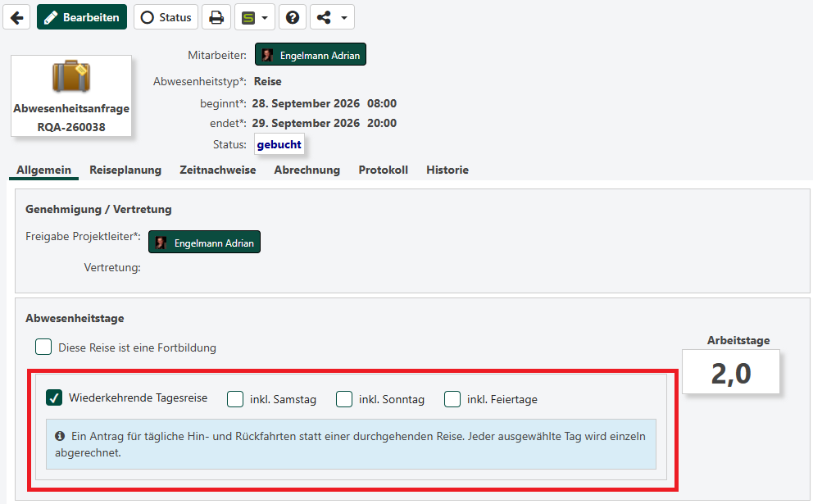Viewport: 813px width, 504px height.
Task: Click the back arrow icon
Action: pos(16,17)
